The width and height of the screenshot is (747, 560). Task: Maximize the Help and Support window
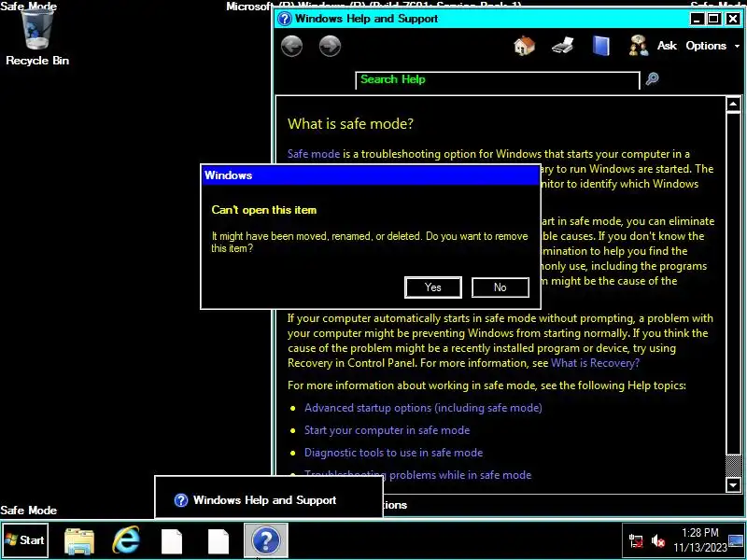click(714, 19)
